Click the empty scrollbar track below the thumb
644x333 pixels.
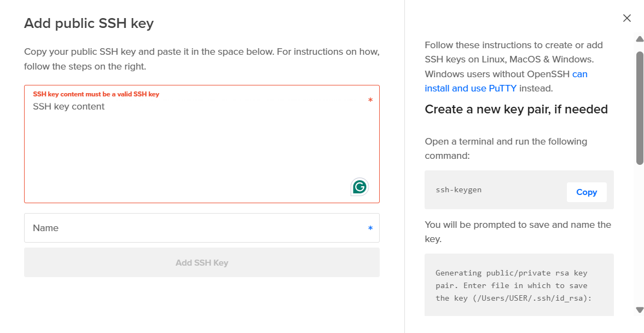pos(639,236)
